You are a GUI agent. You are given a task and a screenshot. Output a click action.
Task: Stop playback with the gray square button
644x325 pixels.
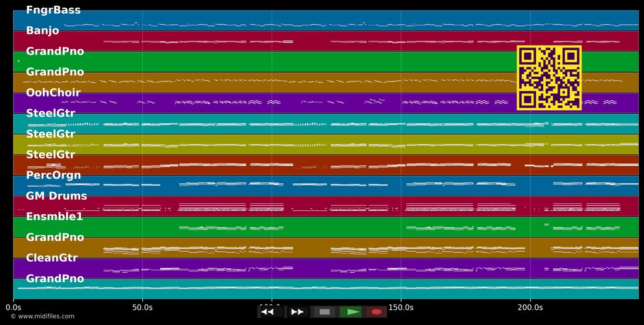click(324, 312)
